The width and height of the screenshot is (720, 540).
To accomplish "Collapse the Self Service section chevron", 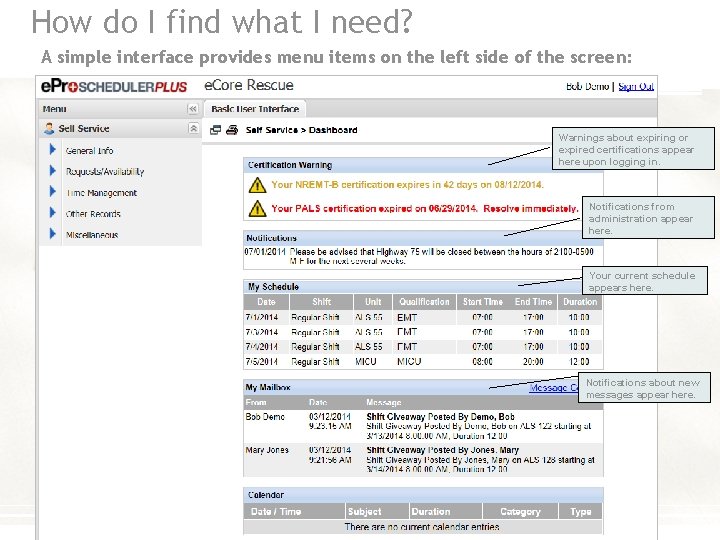I will [x=193, y=128].
